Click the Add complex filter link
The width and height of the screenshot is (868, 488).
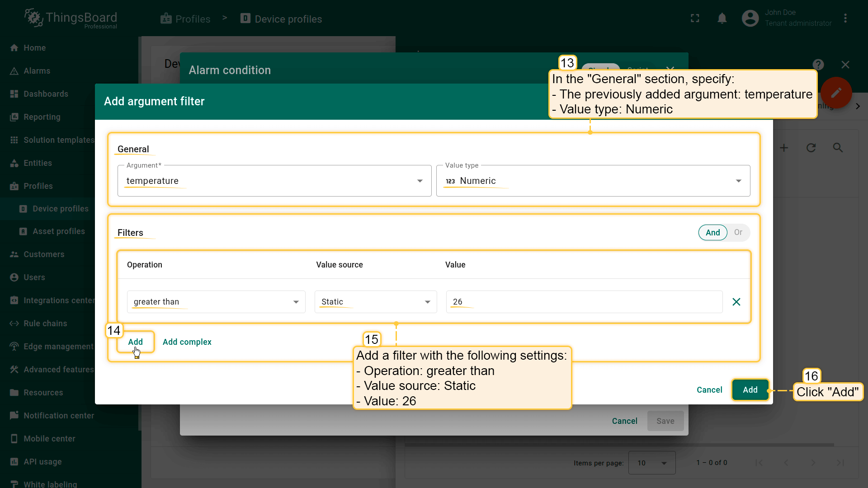(x=187, y=342)
